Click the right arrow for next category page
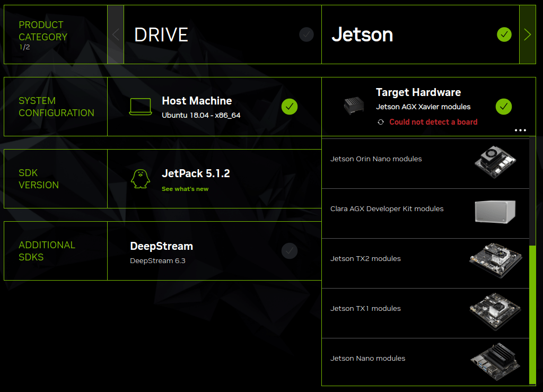The height and width of the screenshot is (392, 543). click(x=528, y=34)
